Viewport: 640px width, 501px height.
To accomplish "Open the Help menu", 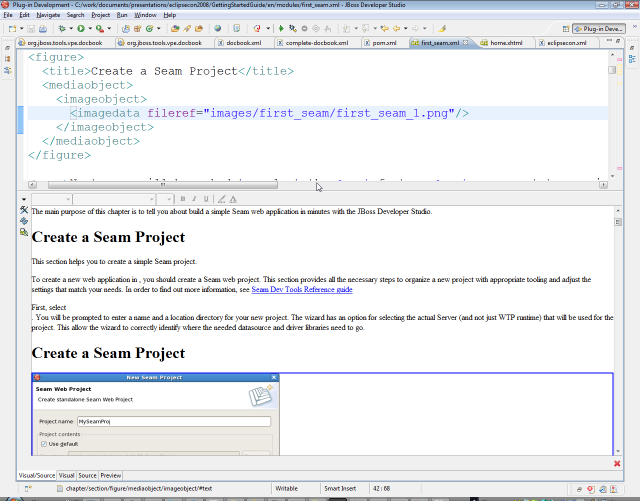I will (x=169, y=15).
